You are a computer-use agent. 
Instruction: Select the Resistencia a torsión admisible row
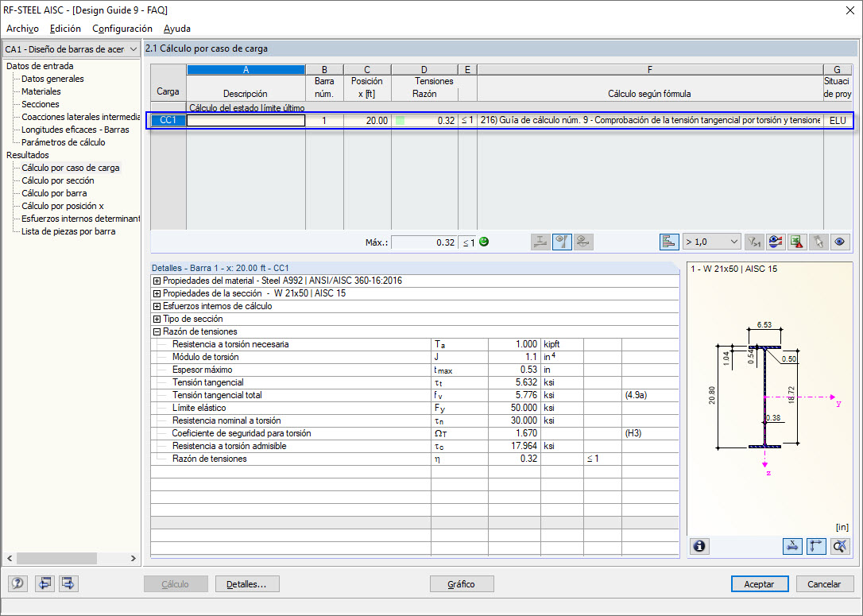pyautogui.click(x=415, y=446)
